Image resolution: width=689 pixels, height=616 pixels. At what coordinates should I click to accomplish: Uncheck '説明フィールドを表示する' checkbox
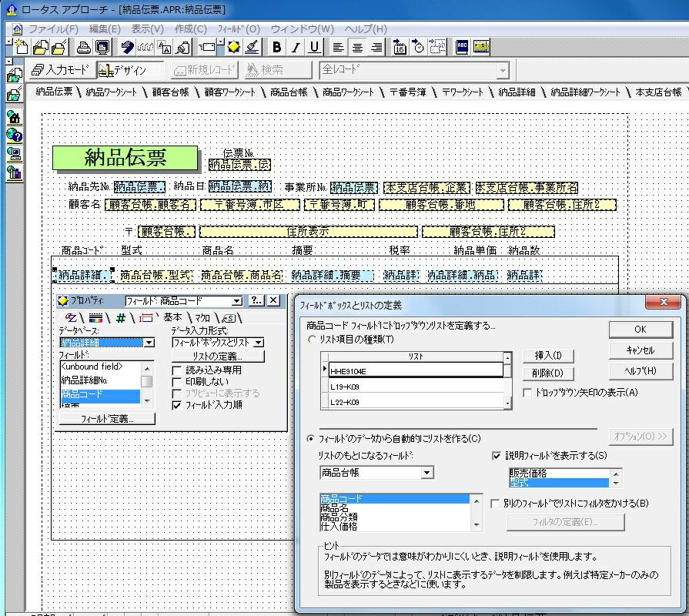(x=497, y=456)
